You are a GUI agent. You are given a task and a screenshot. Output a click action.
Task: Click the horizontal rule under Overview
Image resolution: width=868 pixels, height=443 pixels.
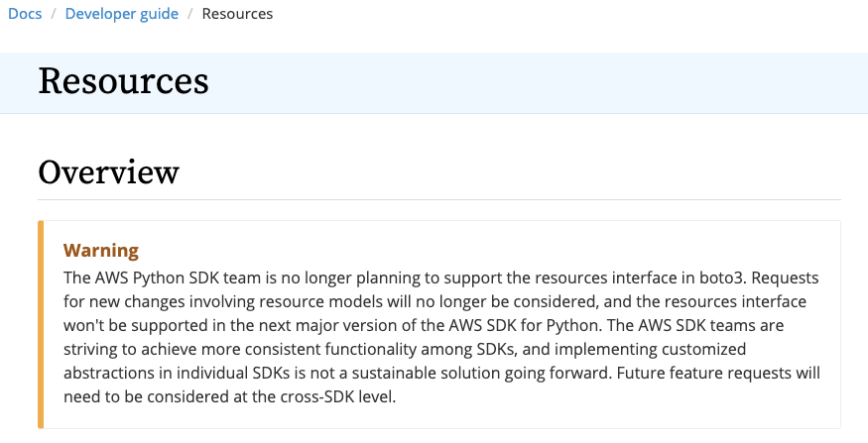[x=439, y=199]
